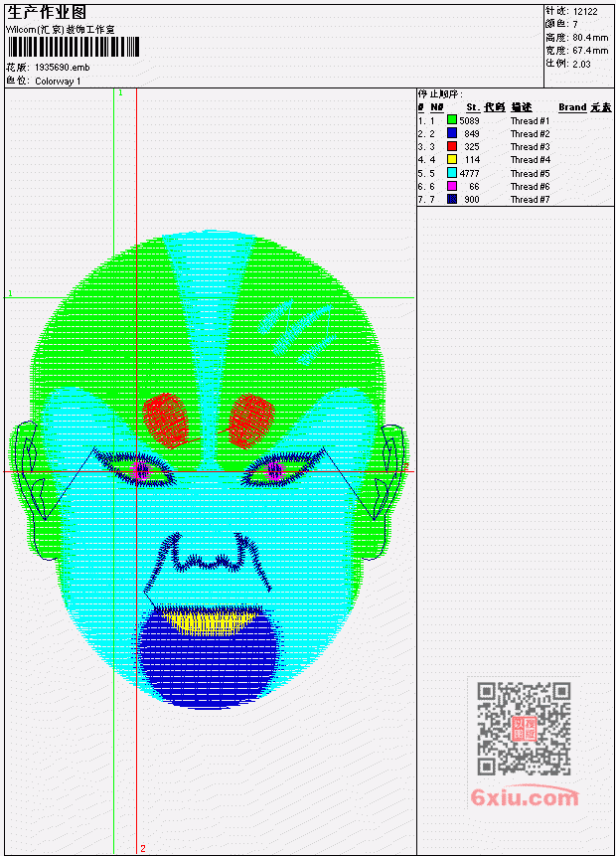Click the yellow swatch for Thread #4
This screenshot has width=616, height=856.
click(x=452, y=159)
